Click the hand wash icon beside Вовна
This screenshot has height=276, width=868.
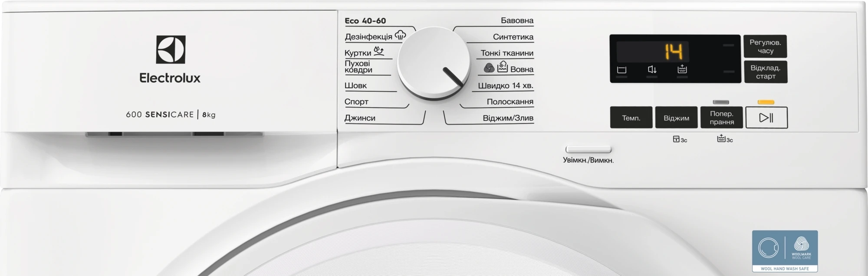(x=503, y=67)
